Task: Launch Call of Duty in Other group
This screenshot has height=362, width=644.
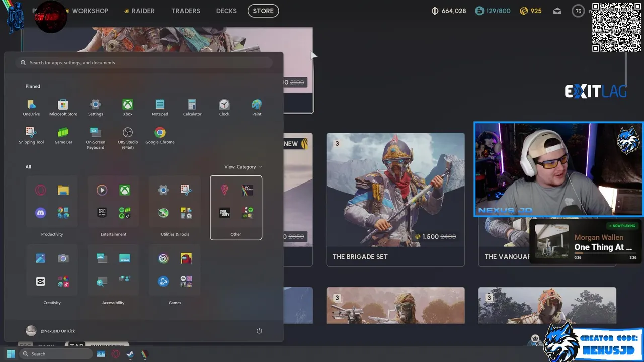Action: click(224, 213)
